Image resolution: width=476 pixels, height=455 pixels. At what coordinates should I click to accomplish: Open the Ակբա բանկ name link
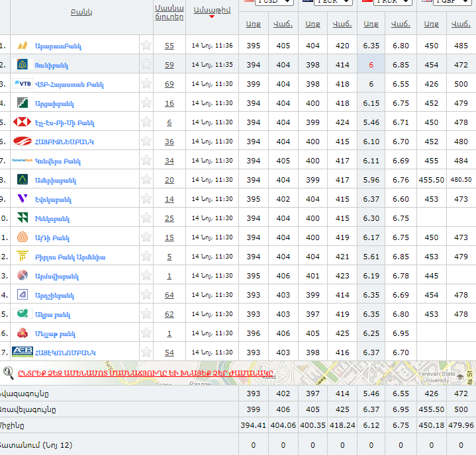coord(53,315)
